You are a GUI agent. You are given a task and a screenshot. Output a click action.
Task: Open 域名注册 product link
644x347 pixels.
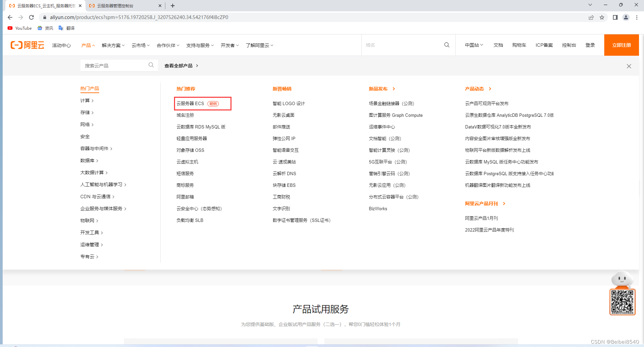coord(185,115)
